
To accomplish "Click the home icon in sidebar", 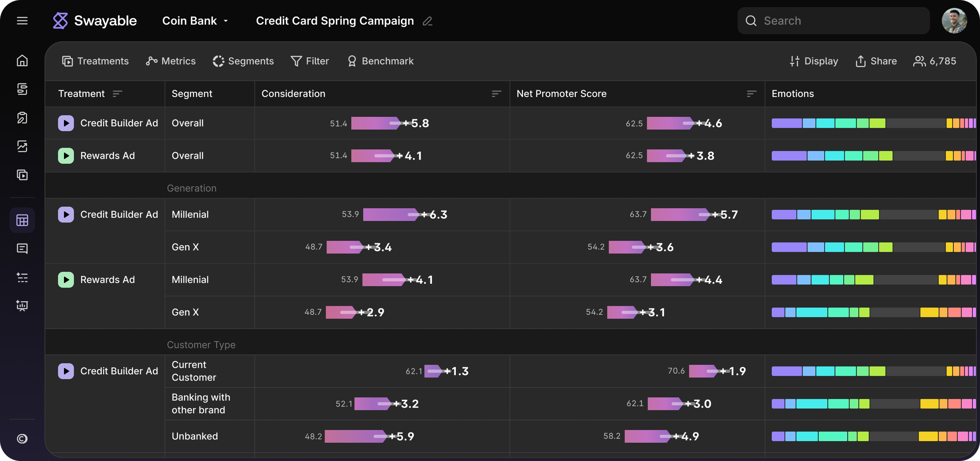I will [x=22, y=60].
